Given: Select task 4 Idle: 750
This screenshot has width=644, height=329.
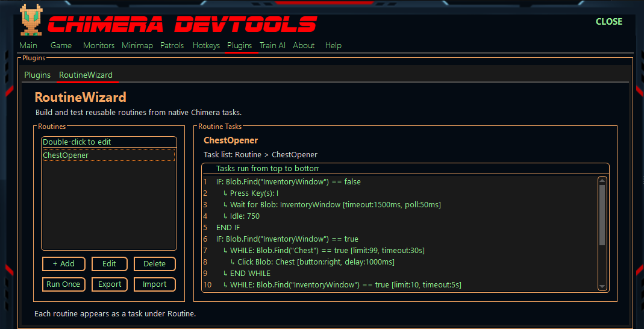Looking at the screenshot, I should click(400, 216).
